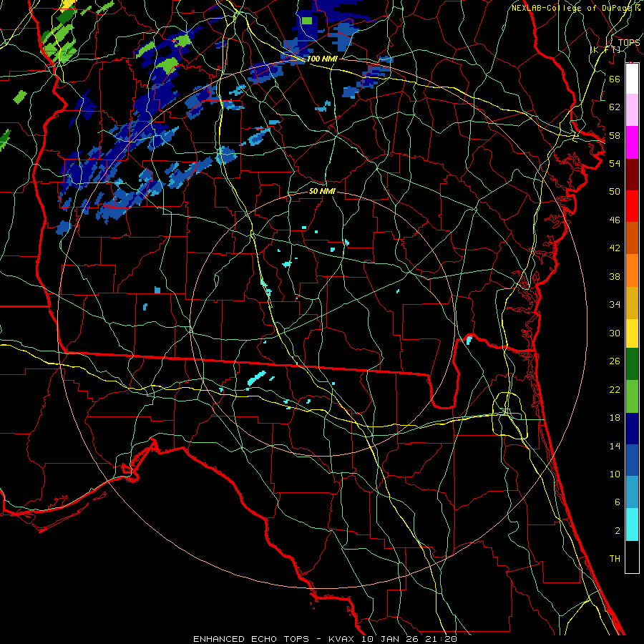Viewport: 644px width, 644px height.
Task: Pick the cyan swatch above TH
Action: [x=632, y=525]
